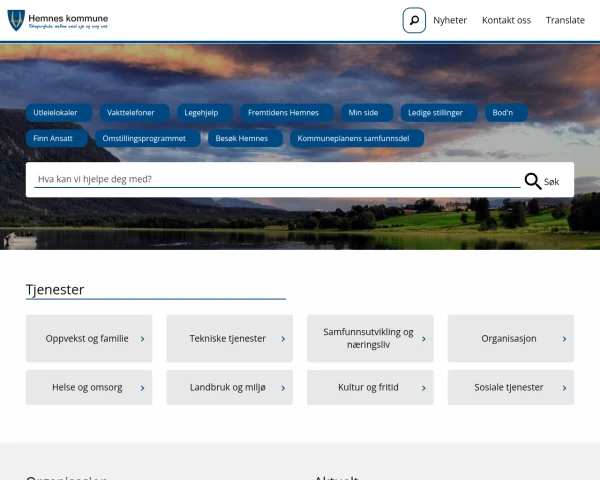Click the magnifier icon beside Søk
The height and width of the screenshot is (480, 600).
(x=533, y=181)
